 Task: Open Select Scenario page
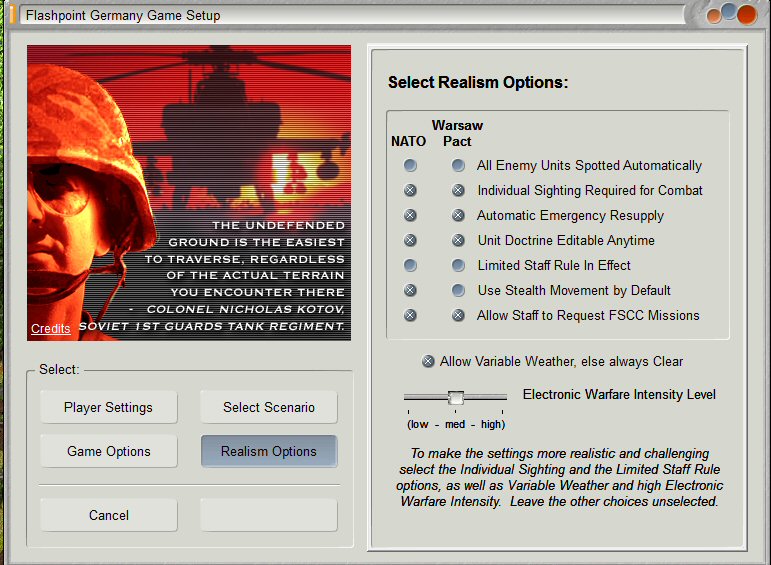[269, 407]
